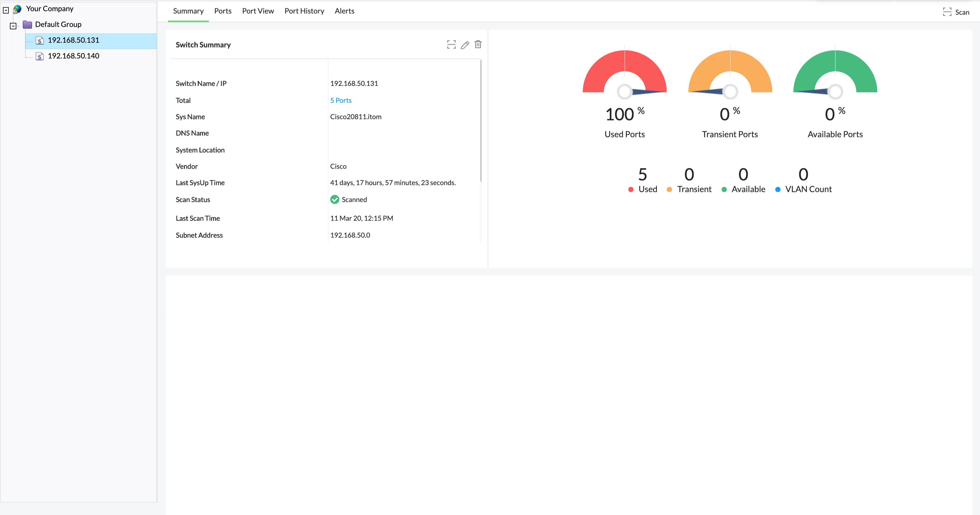Start a scan with the Scan button

[957, 12]
